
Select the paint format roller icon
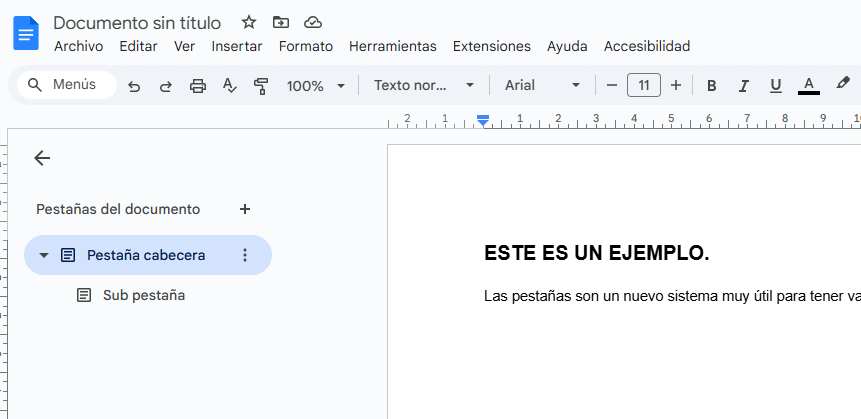261,86
